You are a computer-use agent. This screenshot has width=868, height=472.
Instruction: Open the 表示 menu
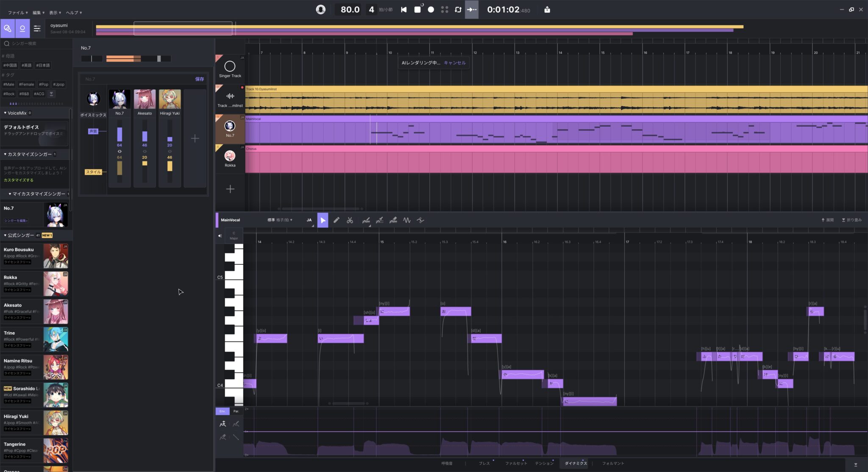click(53, 12)
